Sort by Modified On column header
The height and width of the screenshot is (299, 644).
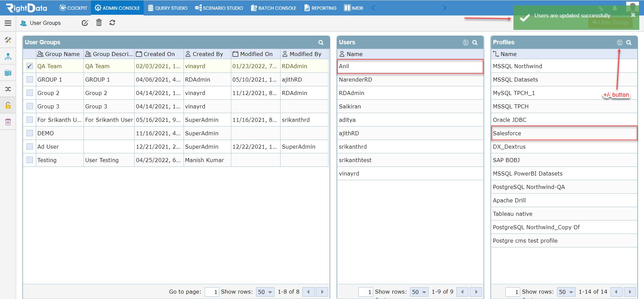coord(256,54)
